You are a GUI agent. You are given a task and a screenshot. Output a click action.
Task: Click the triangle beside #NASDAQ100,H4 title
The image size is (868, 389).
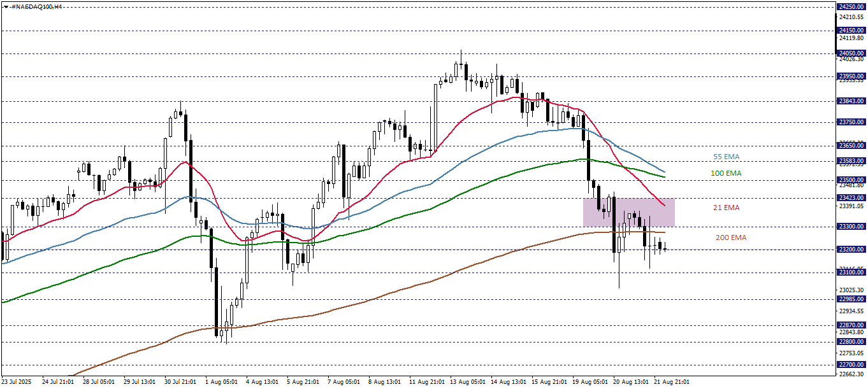(x=5, y=6)
